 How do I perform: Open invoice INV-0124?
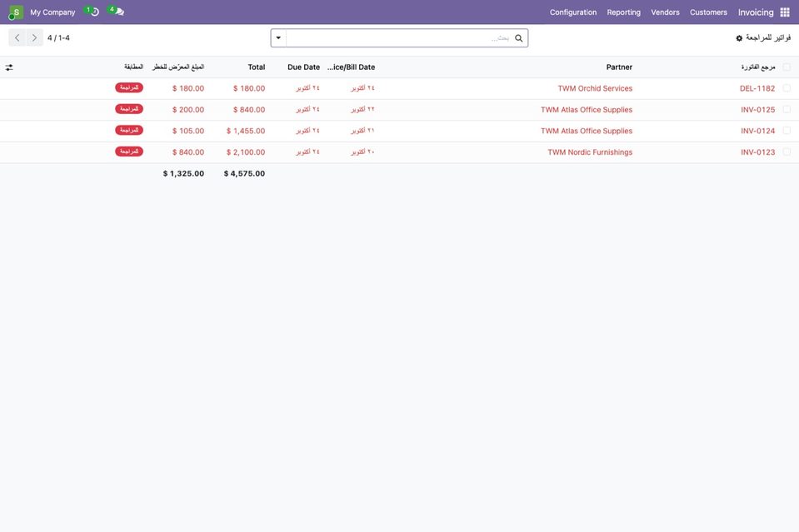pos(757,132)
